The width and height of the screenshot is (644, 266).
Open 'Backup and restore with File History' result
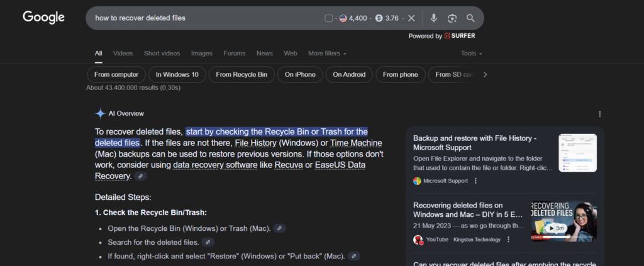click(475, 143)
